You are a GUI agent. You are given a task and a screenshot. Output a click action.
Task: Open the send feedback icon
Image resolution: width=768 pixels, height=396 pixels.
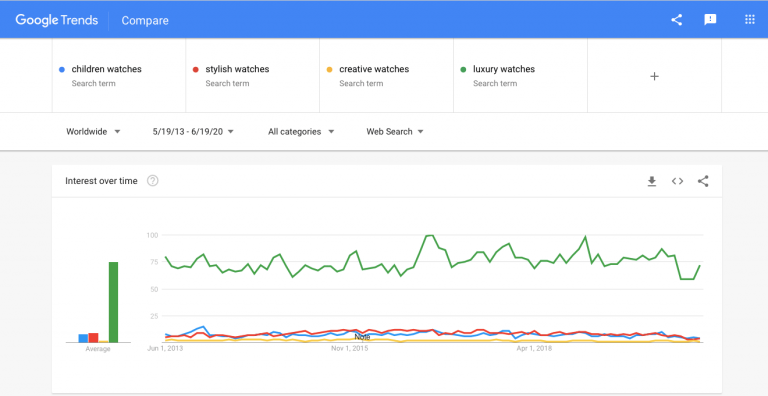coord(710,20)
